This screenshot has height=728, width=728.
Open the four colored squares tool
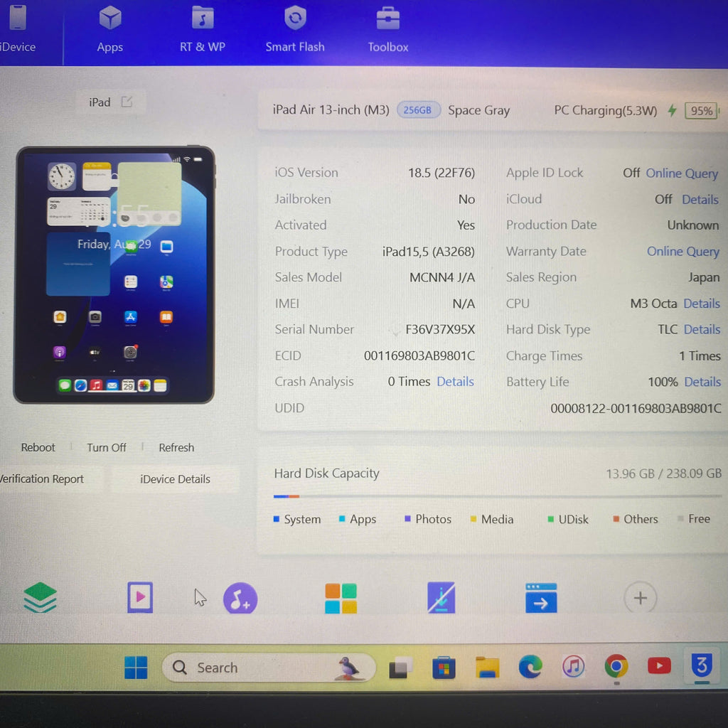pyautogui.click(x=341, y=599)
